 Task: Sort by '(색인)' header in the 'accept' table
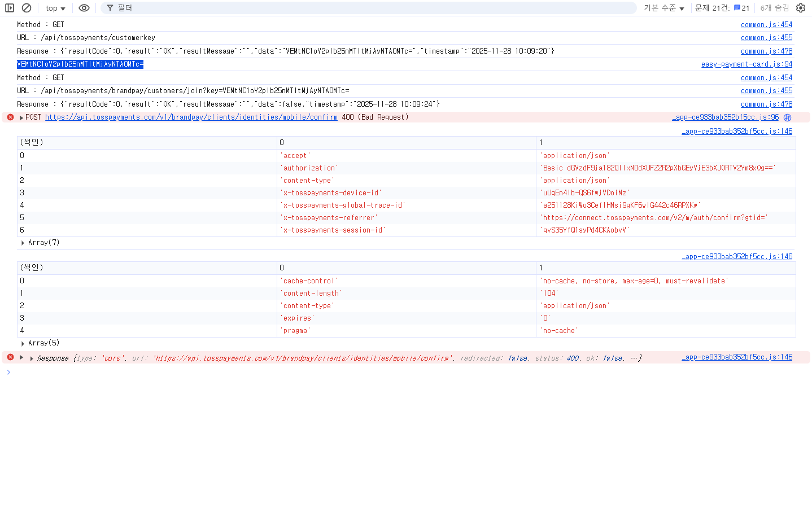[147, 143]
